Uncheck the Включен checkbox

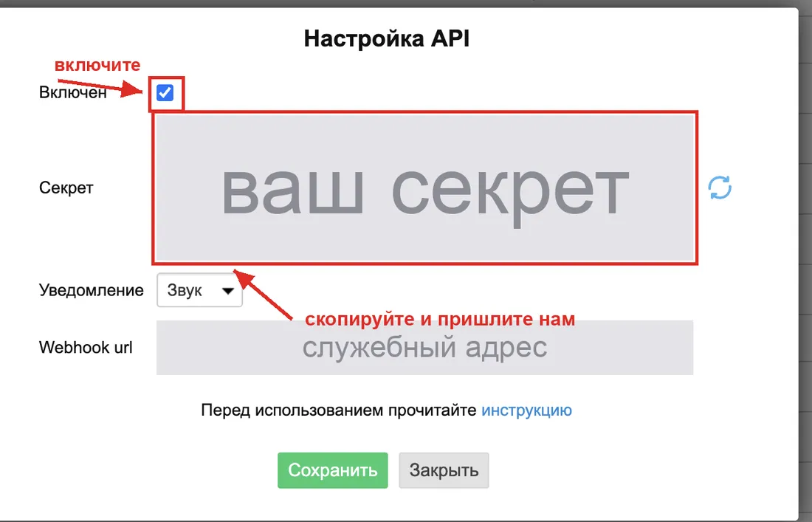[165, 93]
